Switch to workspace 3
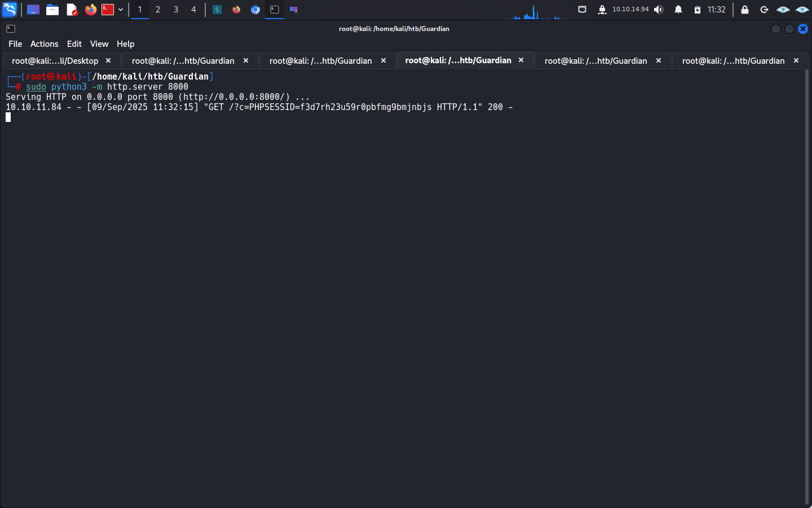This screenshot has height=508, width=812. (176, 10)
